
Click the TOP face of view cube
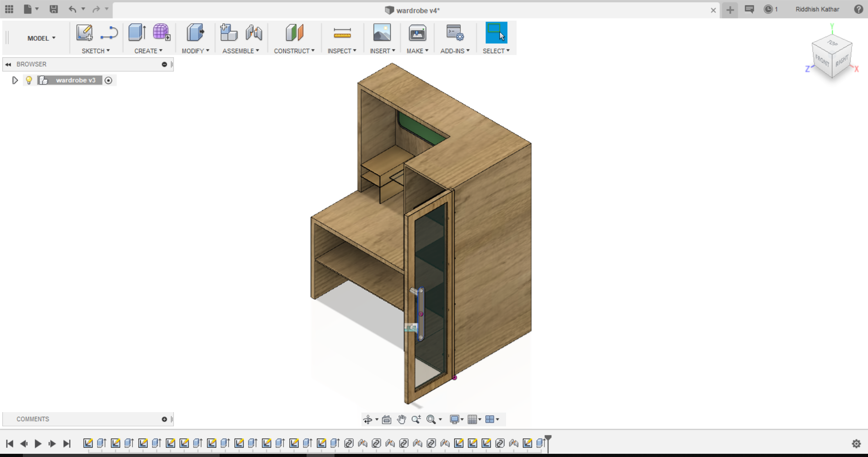[x=832, y=43]
